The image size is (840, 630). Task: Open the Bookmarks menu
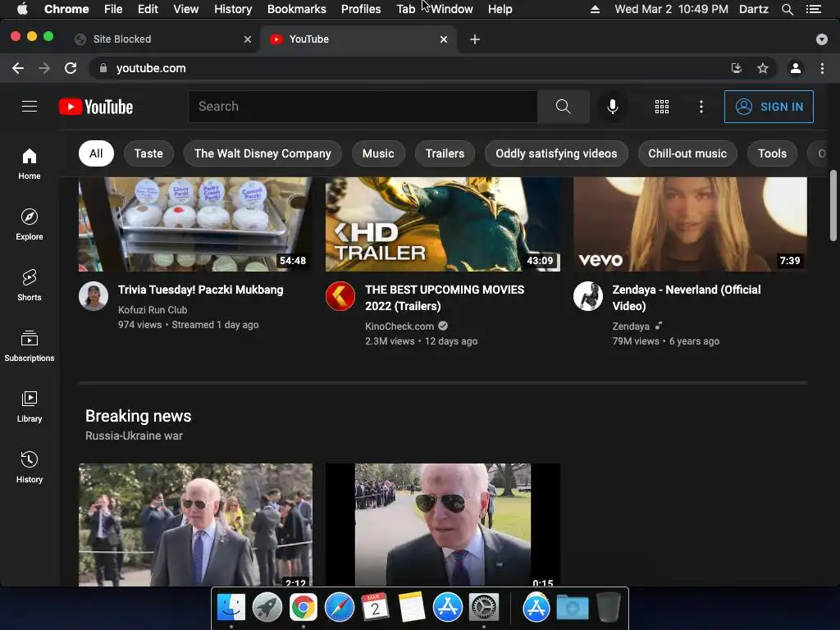pos(296,9)
